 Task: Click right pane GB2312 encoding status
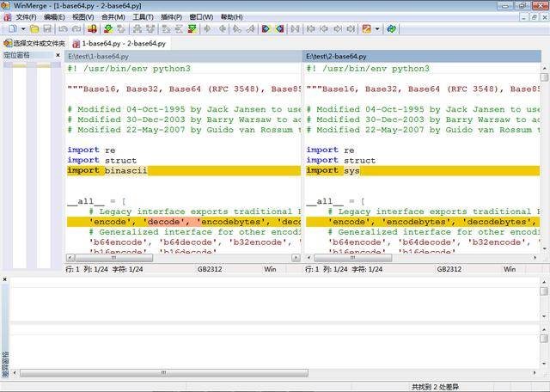pyautogui.click(x=449, y=269)
